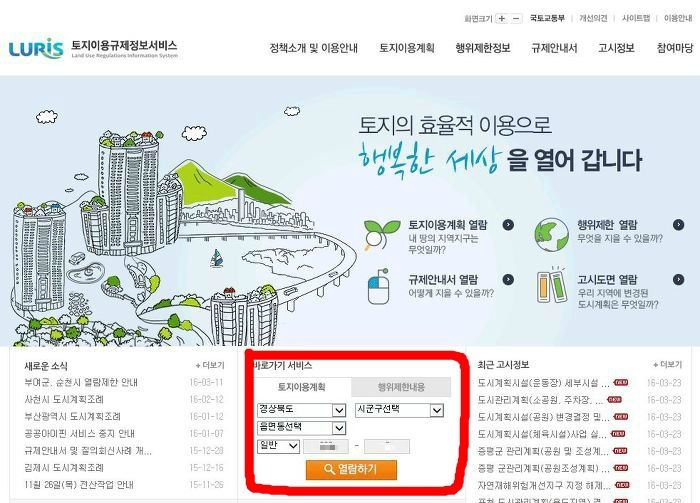The height and width of the screenshot is (503, 700).
Task: Open 규제안내서 menu
Action: point(554,48)
